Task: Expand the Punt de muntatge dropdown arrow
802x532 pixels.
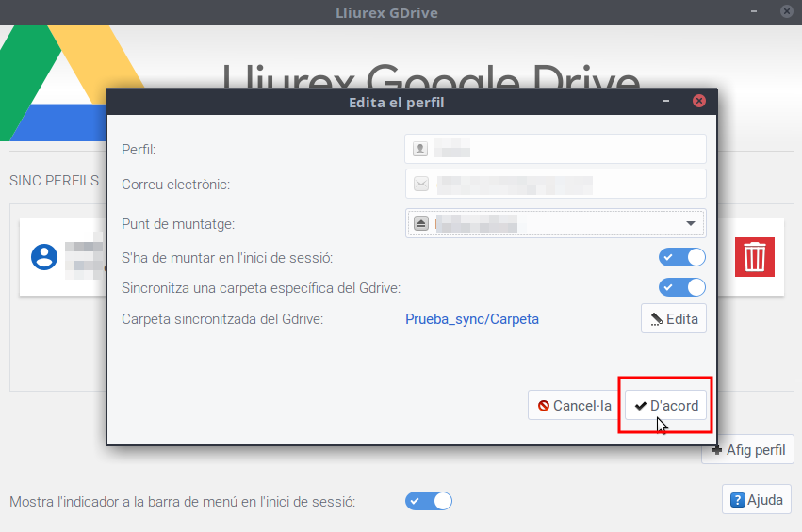Action: 690,223
